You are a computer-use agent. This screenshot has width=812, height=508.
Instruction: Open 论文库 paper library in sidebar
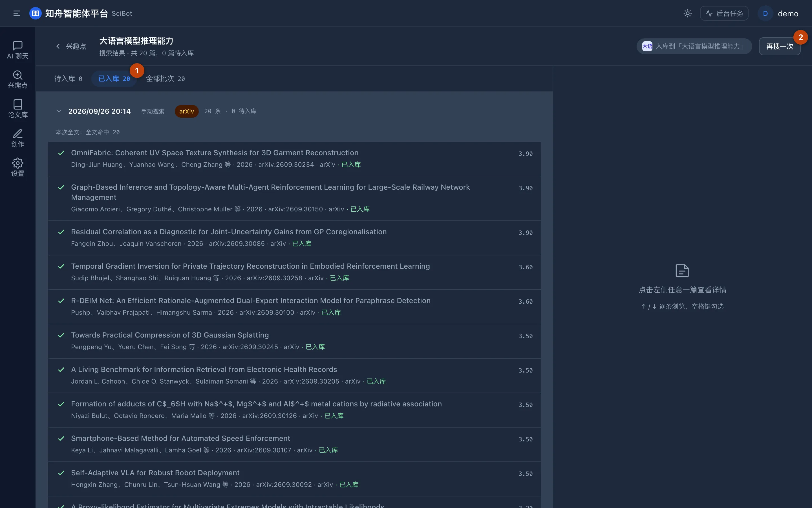(17, 109)
